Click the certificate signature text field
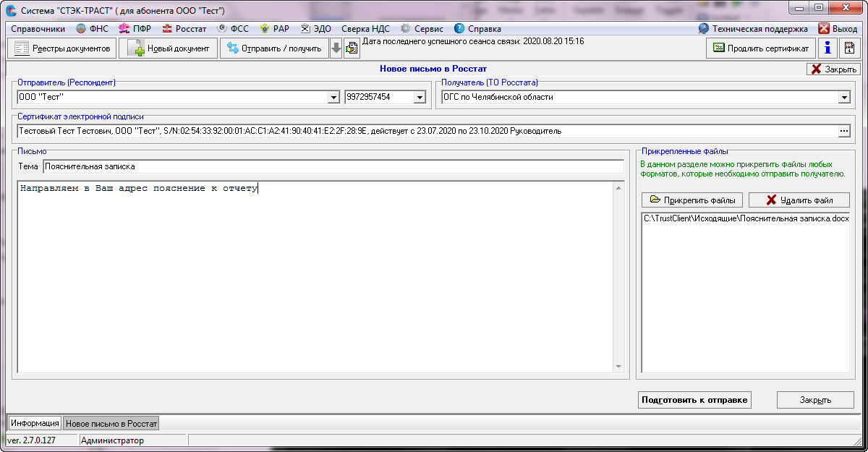Screen dimensions: 868x452 [427, 131]
